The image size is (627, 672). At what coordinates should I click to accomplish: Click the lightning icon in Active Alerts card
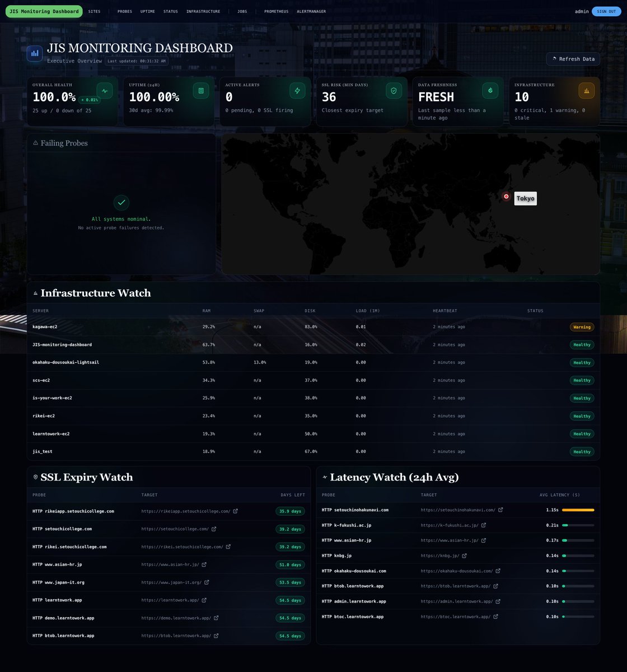coord(297,91)
